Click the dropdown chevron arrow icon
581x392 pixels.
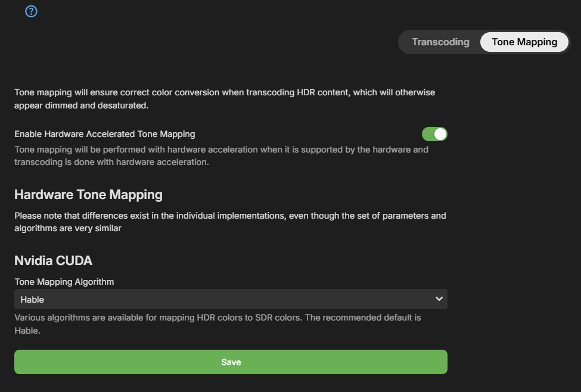coord(439,298)
